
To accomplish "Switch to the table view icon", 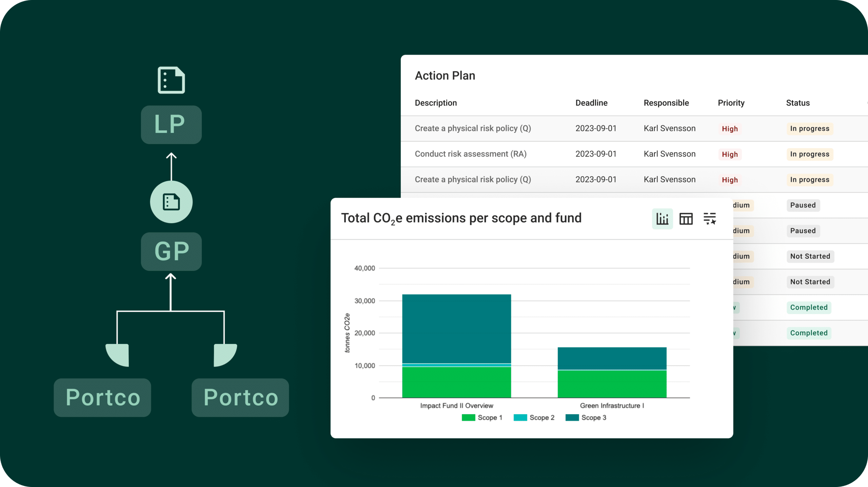I will point(686,219).
